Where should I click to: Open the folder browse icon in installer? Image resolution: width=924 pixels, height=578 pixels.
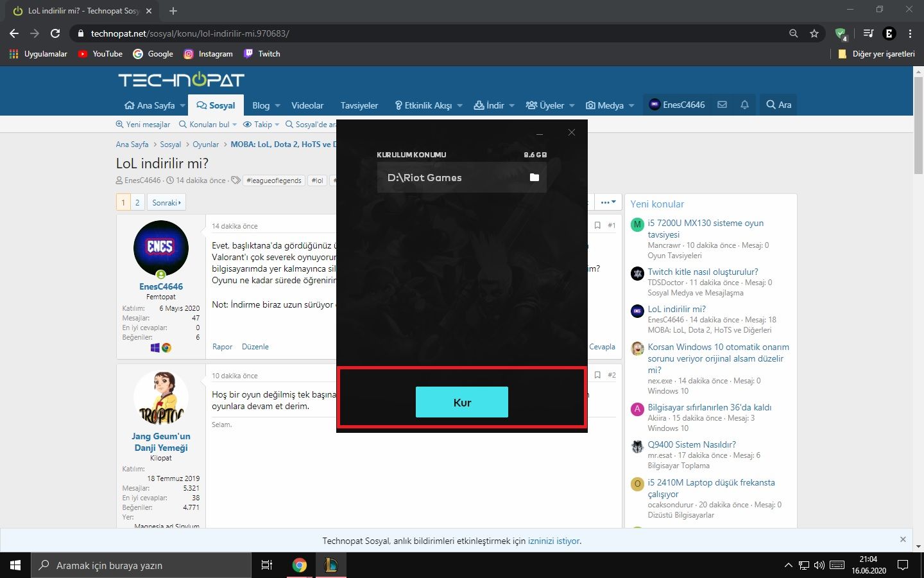534,177
